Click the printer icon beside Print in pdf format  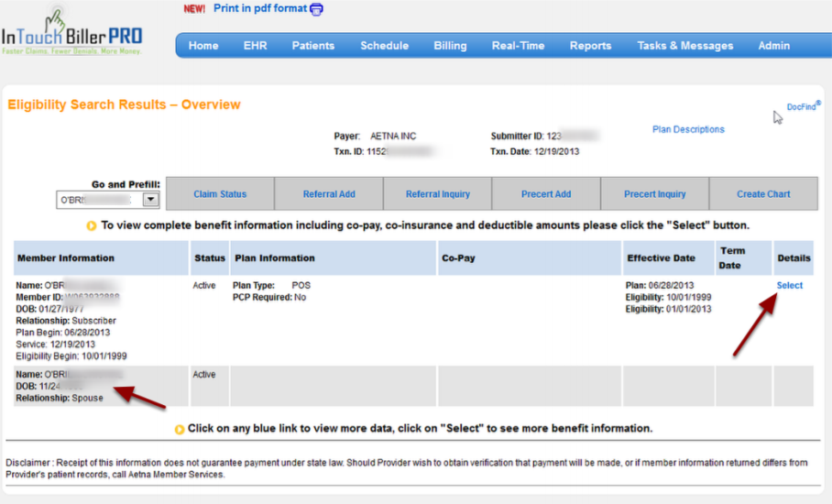(317, 9)
